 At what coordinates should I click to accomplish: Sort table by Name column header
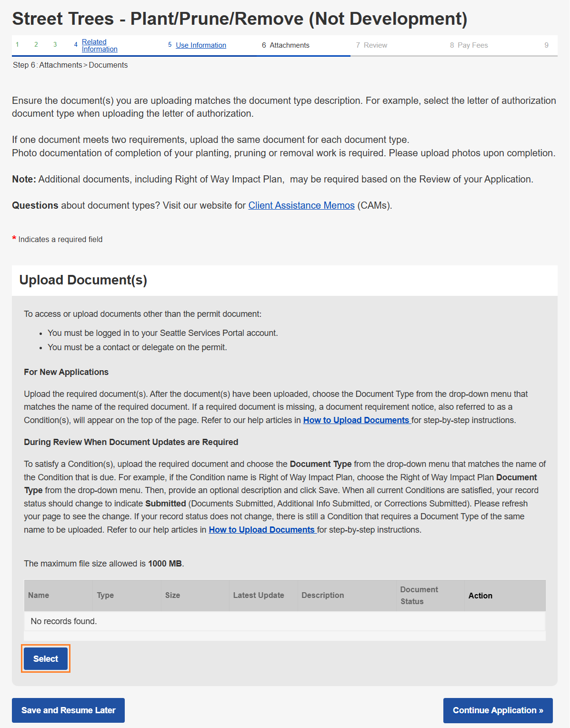pyautogui.click(x=39, y=596)
